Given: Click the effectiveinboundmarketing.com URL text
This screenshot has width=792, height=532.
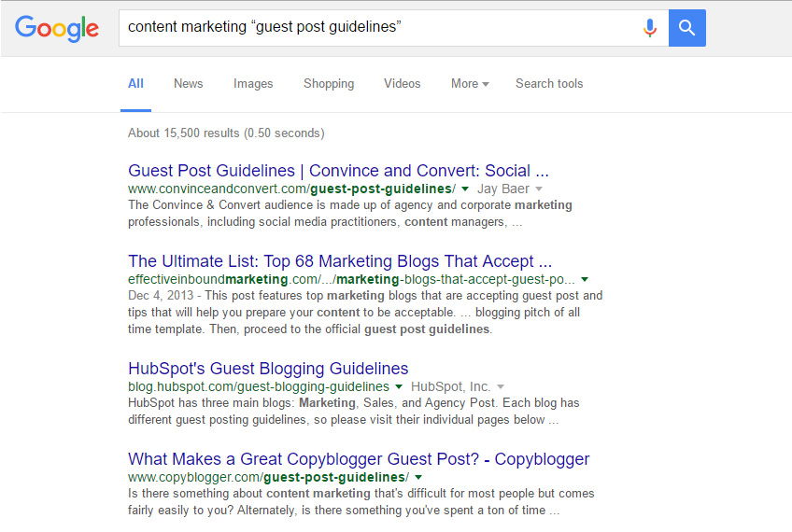Looking at the screenshot, I should click(x=351, y=279).
